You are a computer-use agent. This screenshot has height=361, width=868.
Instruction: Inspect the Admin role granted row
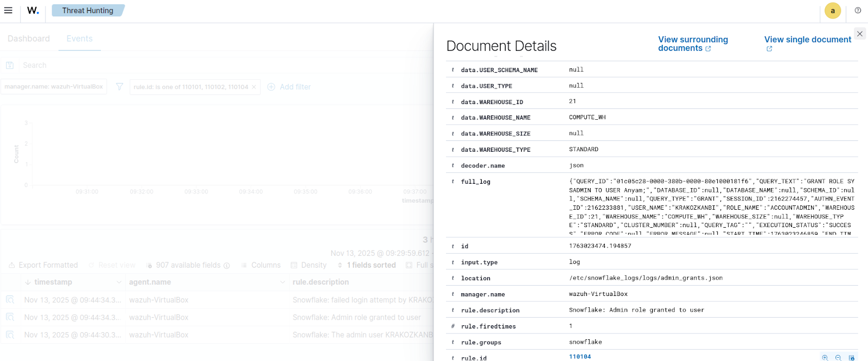[10, 317]
